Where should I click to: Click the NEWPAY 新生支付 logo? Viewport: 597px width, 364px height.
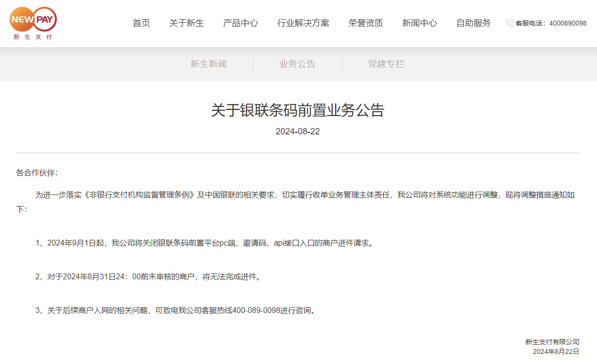pyautogui.click(x=33, y=23)
